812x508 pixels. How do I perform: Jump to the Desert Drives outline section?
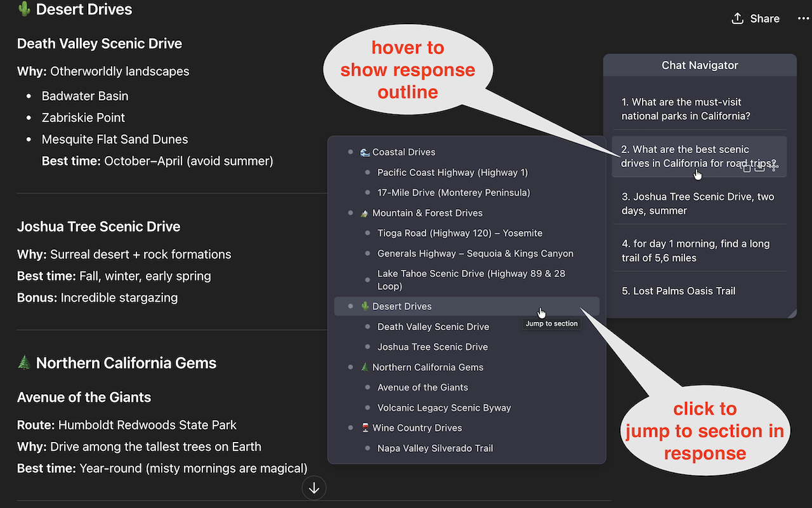(466, 306)
